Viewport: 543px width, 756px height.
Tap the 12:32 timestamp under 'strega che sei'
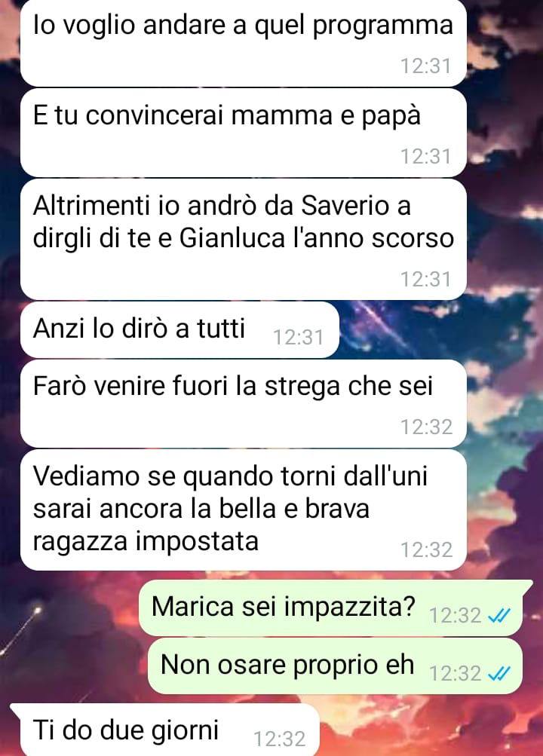tap(426, 427)
